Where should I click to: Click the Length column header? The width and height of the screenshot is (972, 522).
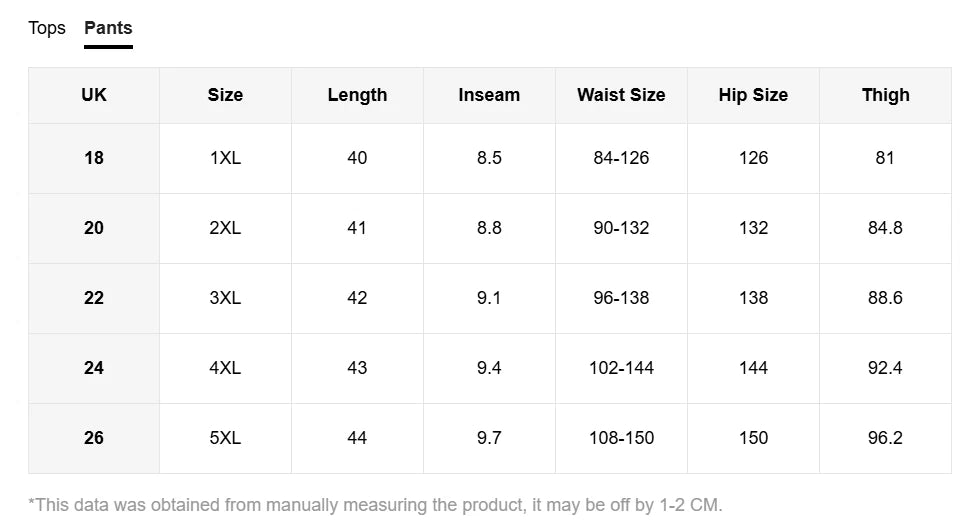357,95
